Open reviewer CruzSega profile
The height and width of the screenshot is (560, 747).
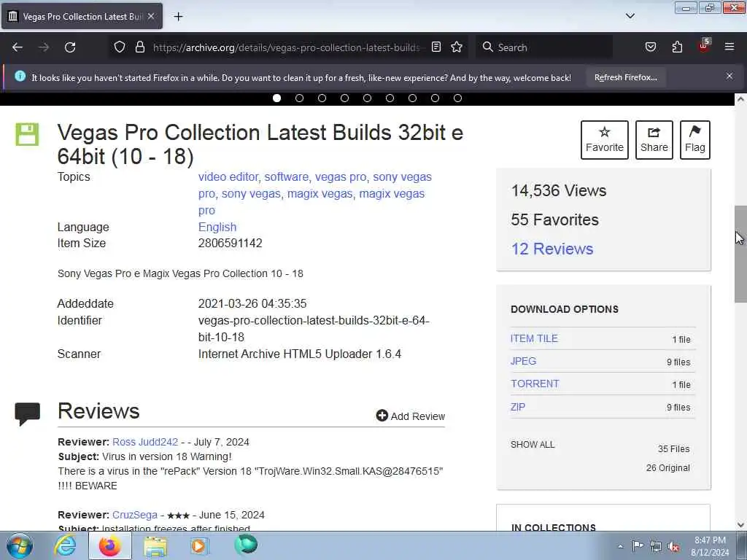(135, 515)
